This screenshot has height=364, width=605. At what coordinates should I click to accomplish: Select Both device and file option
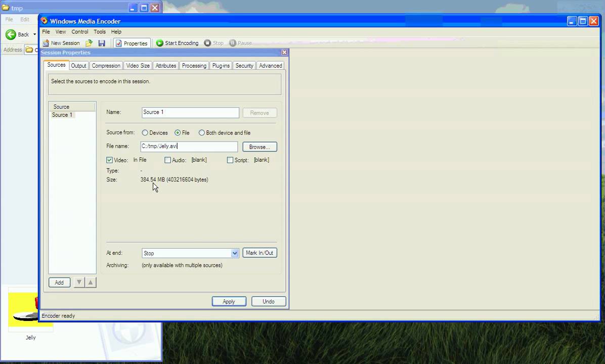[201, 132]
